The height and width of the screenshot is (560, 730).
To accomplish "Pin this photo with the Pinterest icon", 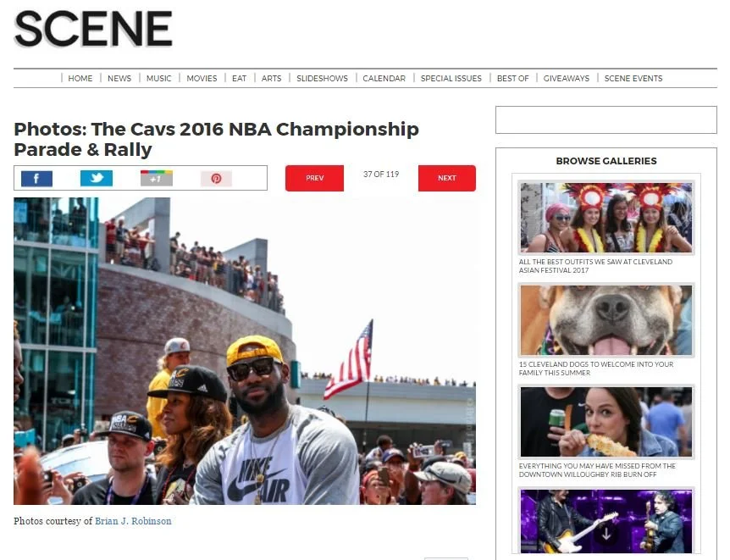I will tap(216, 179).
